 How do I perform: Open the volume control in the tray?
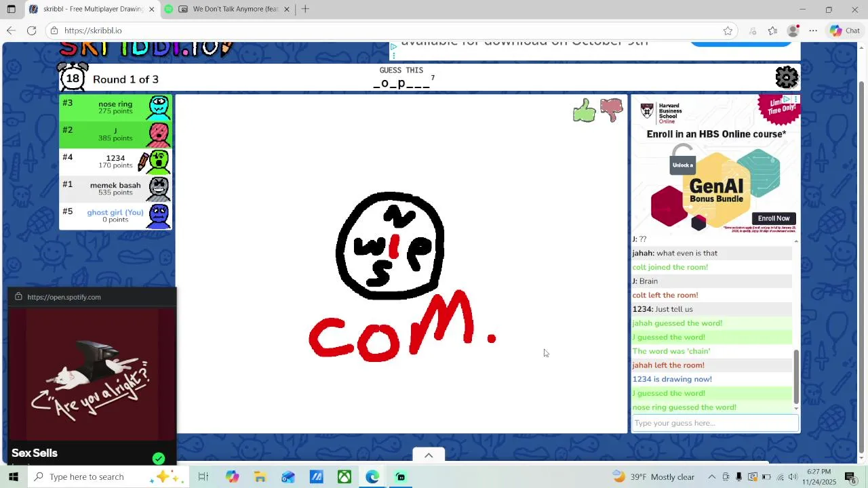pos(793,477)
